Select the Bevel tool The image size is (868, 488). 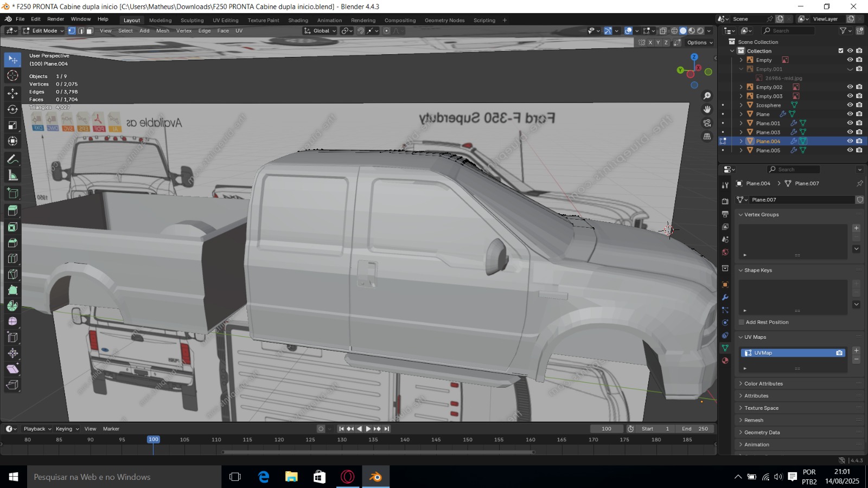(x=12, y=242)
